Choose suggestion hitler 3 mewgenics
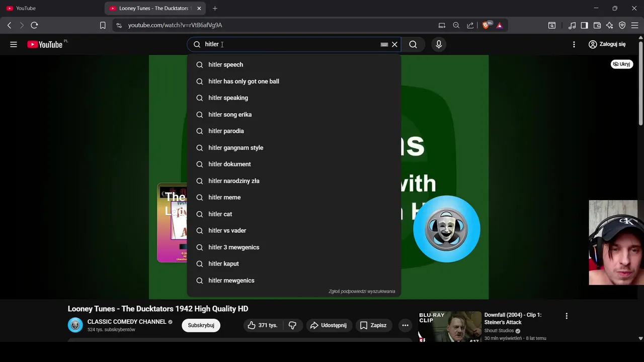 click(294, 247)
